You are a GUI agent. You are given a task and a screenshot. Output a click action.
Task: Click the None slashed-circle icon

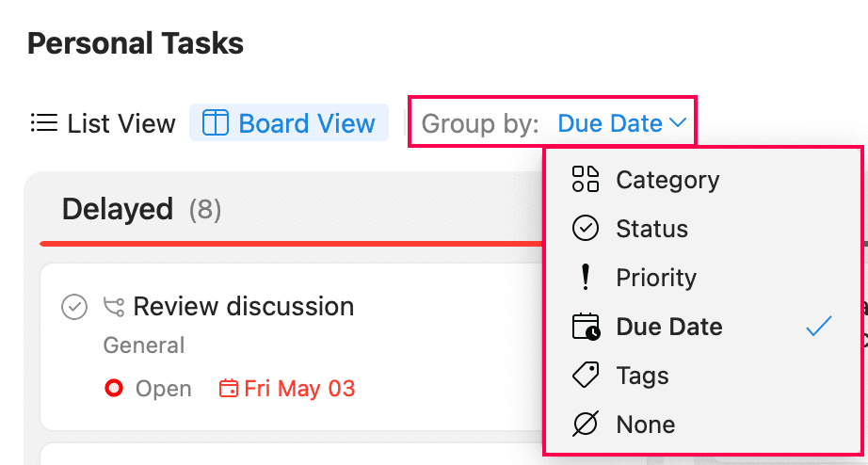586,425
